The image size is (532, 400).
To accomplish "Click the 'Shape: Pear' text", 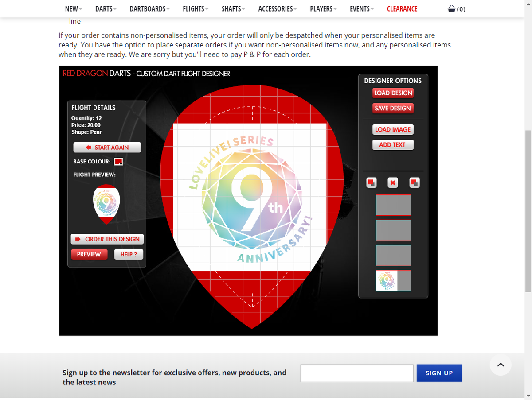I will [86, 132].
